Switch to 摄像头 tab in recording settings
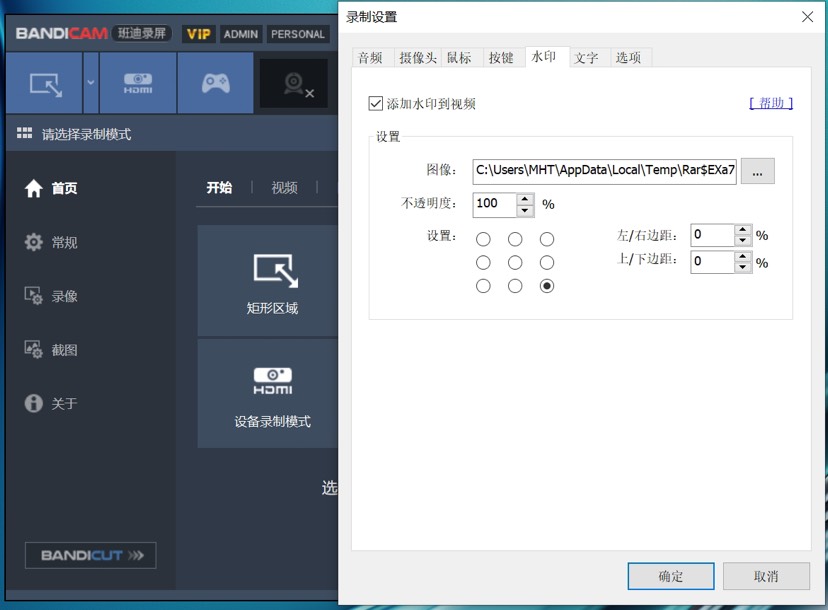The width and height of the screenshot is (828, 610). (418, 58)
